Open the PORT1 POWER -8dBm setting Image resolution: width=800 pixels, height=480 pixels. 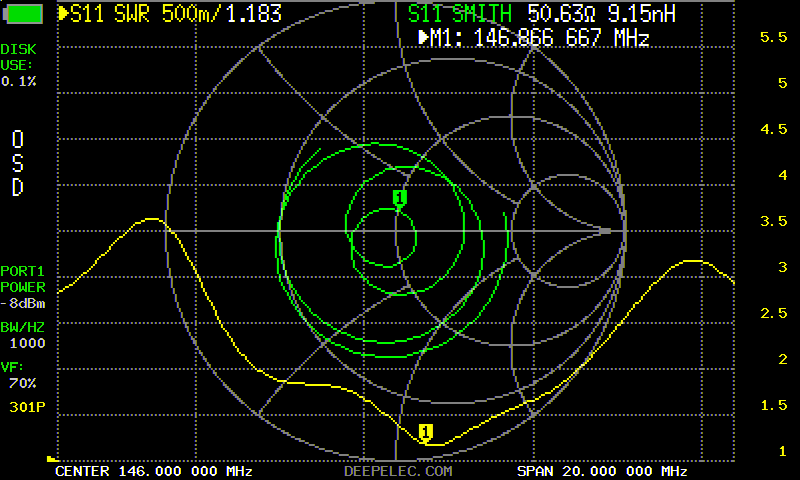point(23,287)
